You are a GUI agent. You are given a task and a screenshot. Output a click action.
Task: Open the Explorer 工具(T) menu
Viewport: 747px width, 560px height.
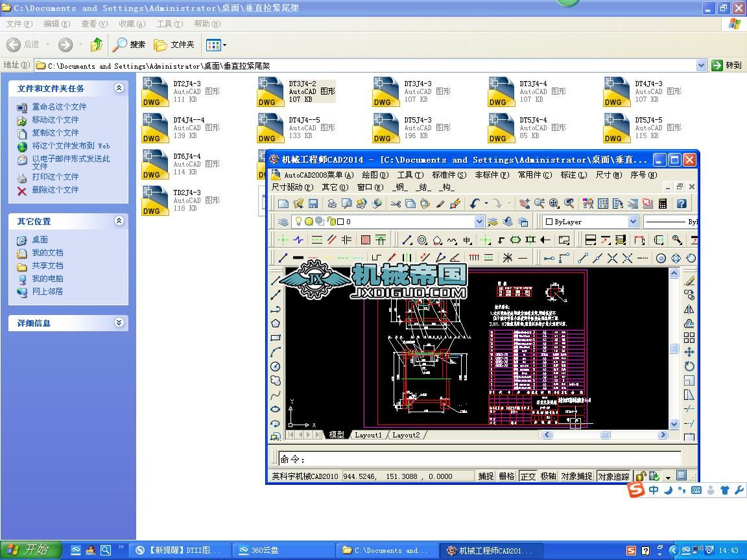pyautogui.click(x=170, y=24)
